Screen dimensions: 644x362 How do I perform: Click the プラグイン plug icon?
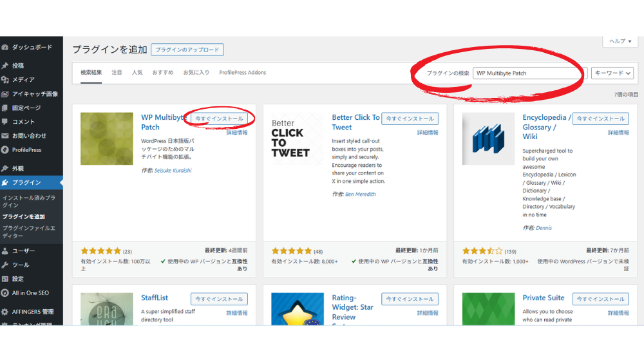5,182
